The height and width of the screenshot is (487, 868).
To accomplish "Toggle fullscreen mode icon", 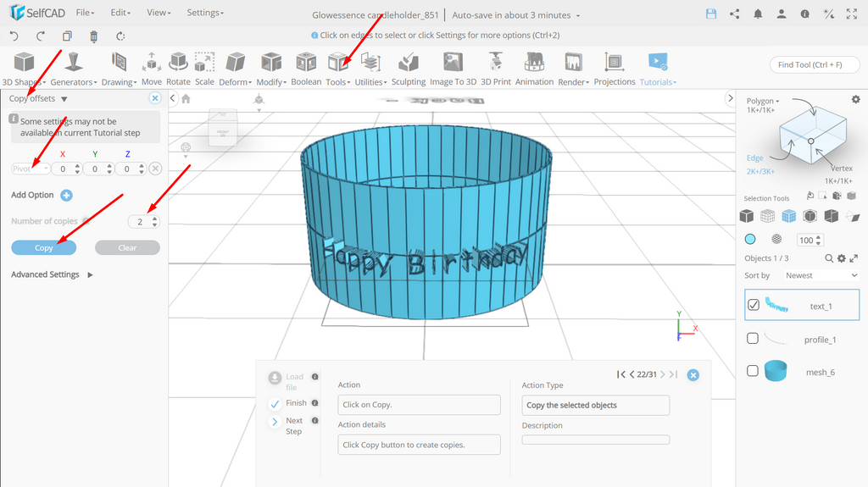I will (851, 14).
